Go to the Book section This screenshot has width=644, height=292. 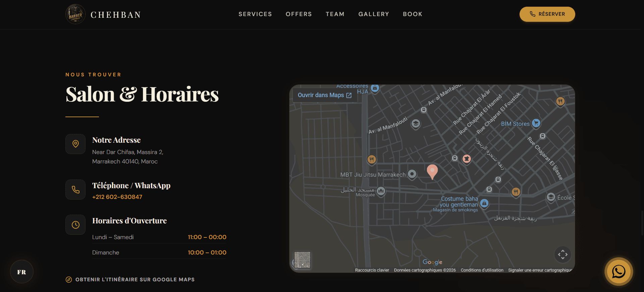click(x=413, y=14)
